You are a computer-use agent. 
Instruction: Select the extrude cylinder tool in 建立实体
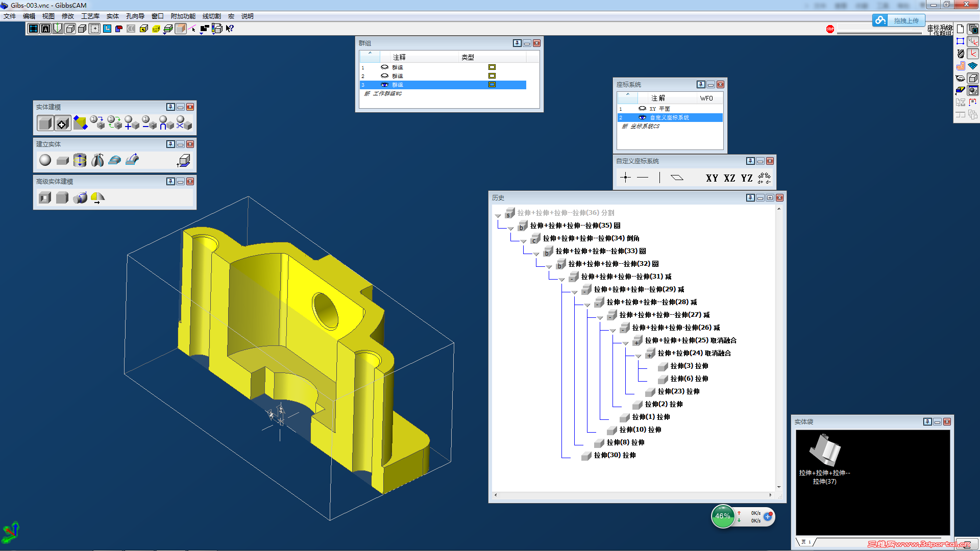80,160
